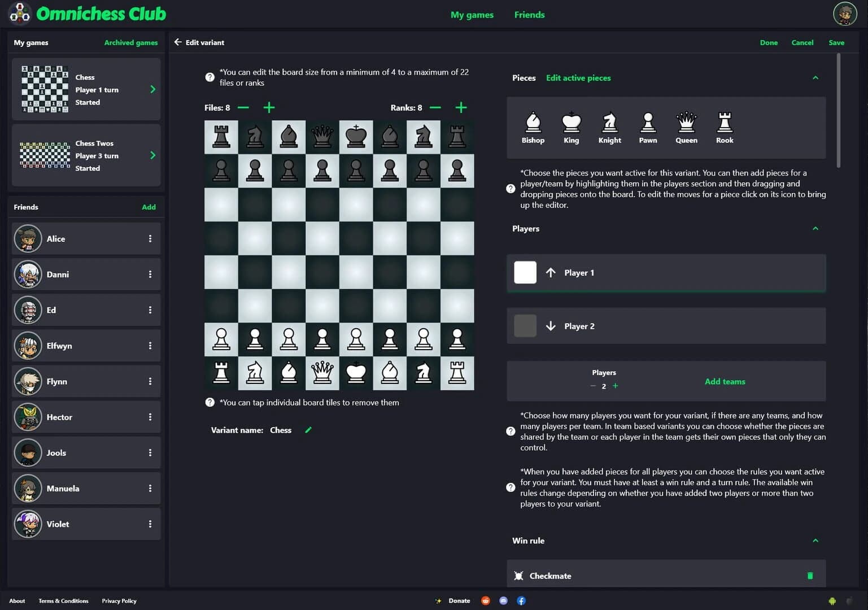Select the Checkmate win rule row

click(x=666, y=574)
